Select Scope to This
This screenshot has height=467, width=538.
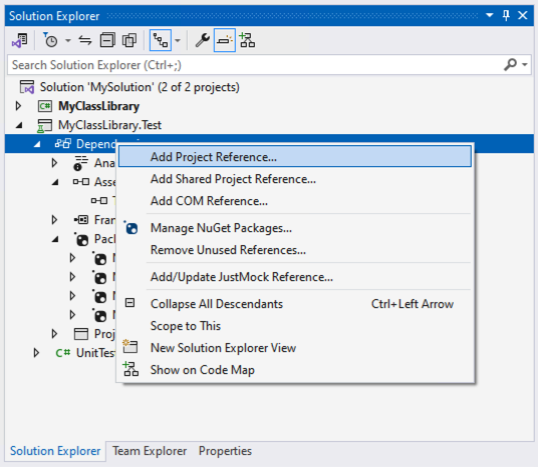tap(295, 326)
